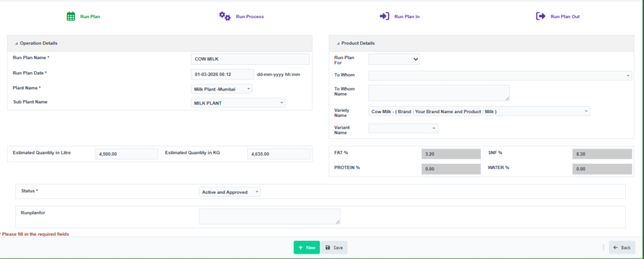
Task: Click the Run Plan Name input field
Action: 250,59
